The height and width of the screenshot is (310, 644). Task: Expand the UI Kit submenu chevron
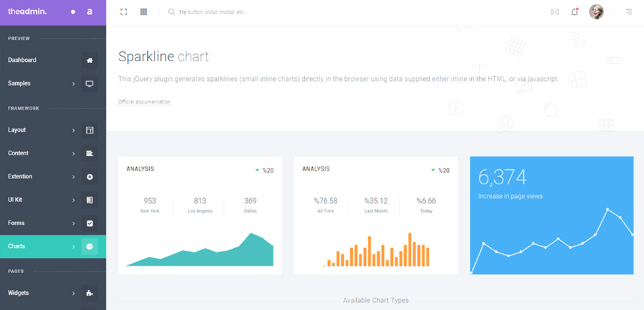[x=74, y=200]
